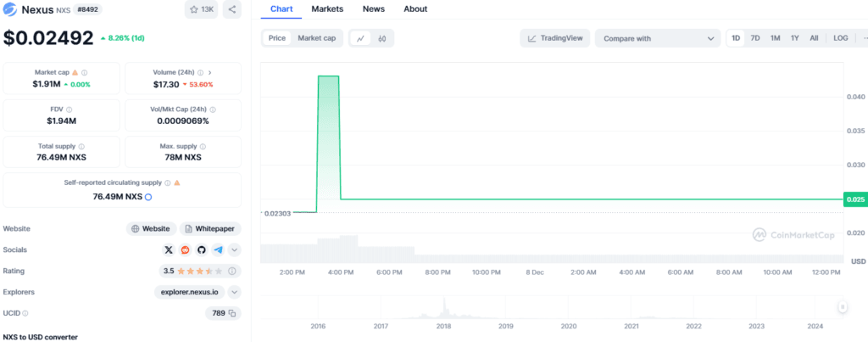Show UCID info icon
This screenshot has width=868, height=342.
click(25, 313)
